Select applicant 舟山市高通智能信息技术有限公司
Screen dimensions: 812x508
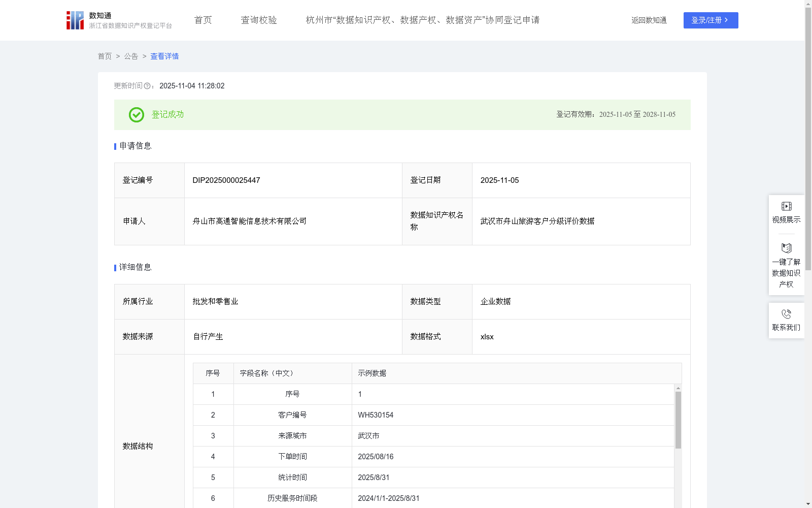(x=249, y=221)
